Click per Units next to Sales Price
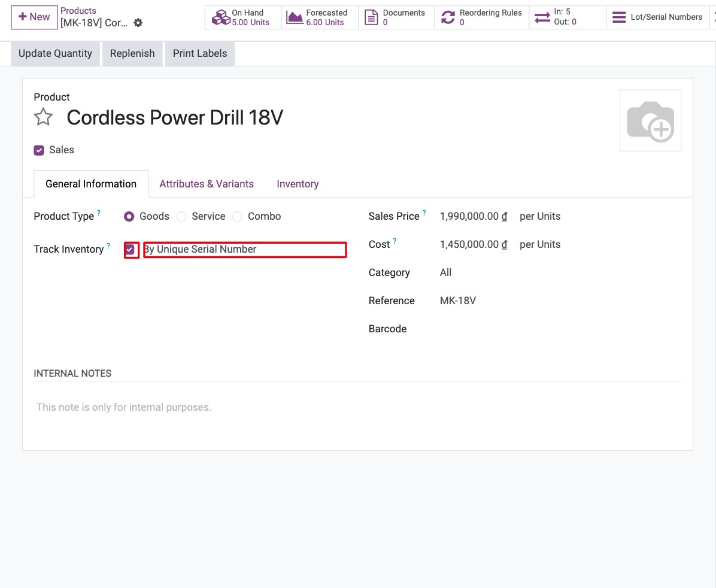716x588 pixels. (540, 216)
